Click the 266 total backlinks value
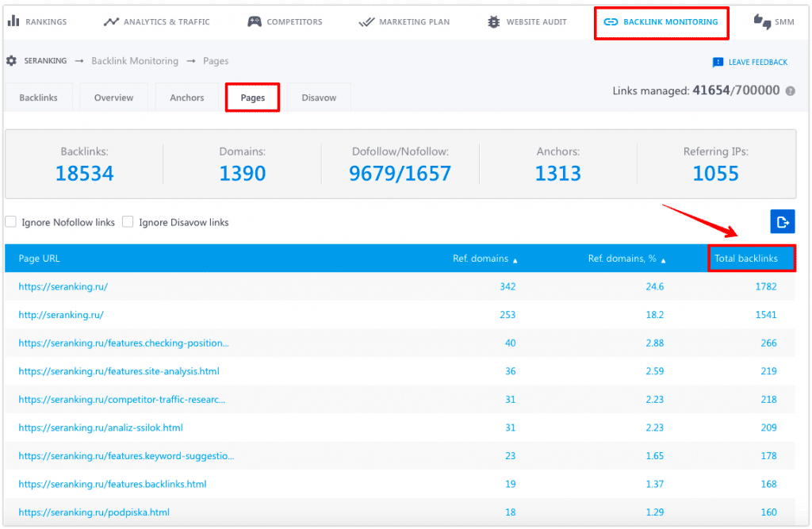The height and width of the screenshot is (529, 812). click(x=768, y=343)
